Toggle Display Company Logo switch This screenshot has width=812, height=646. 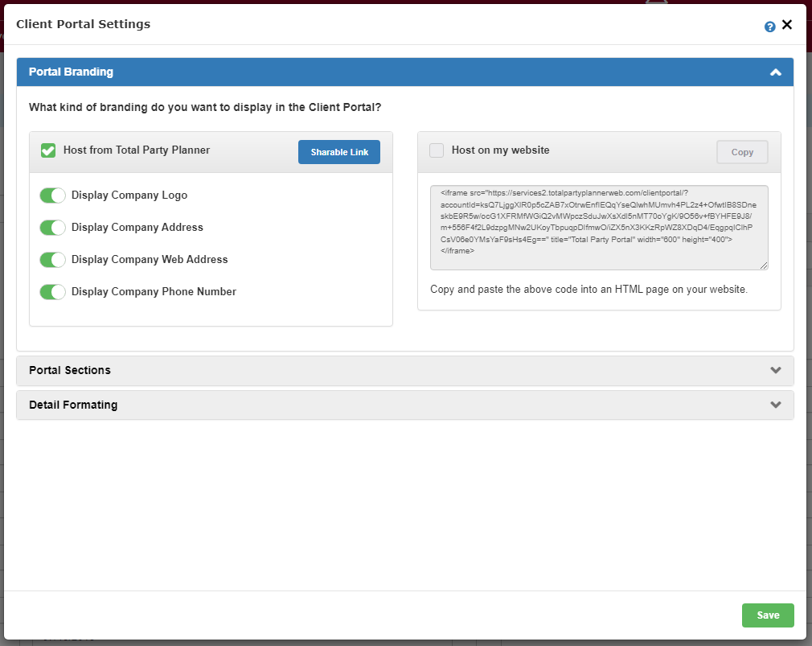52,195
